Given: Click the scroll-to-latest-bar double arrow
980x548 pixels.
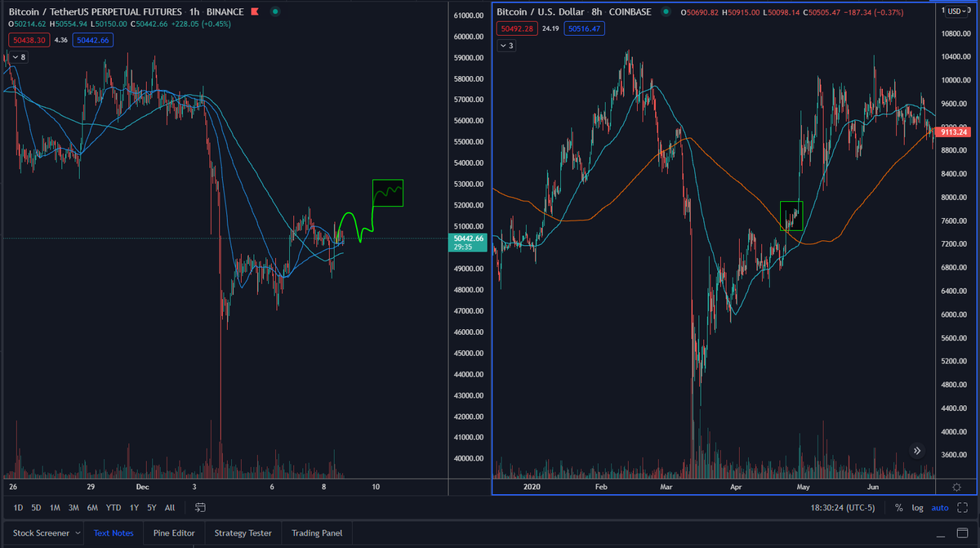Looking at the screenshot, I should [x=917, y=450].
